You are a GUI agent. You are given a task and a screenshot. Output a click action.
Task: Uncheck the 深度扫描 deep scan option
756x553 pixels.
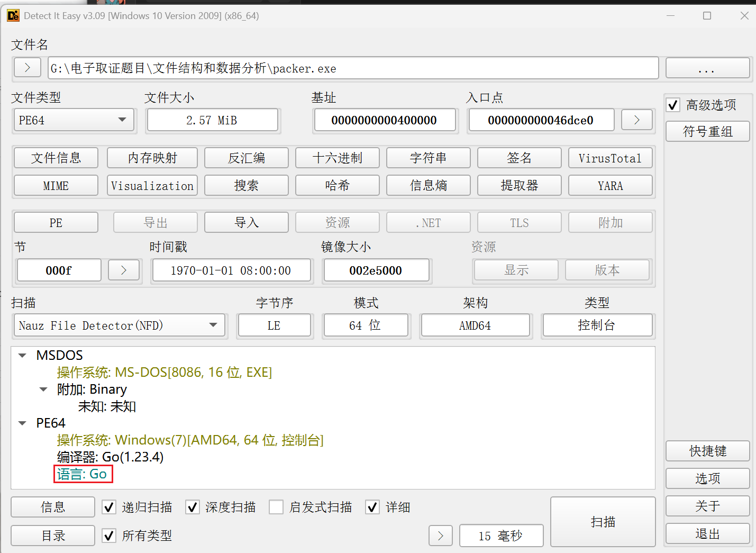(193, 507)
